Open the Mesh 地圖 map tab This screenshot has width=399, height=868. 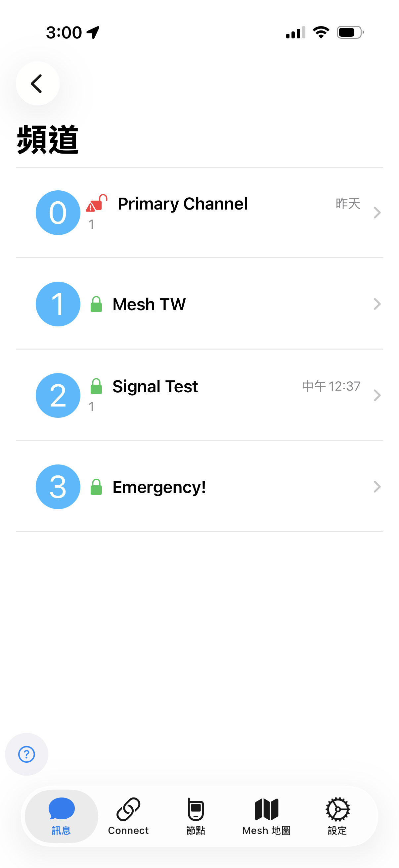[x=266, y=816]
